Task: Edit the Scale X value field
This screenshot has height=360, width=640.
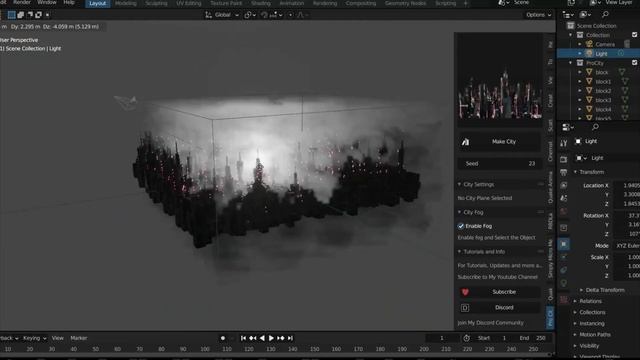Action: 627,257
